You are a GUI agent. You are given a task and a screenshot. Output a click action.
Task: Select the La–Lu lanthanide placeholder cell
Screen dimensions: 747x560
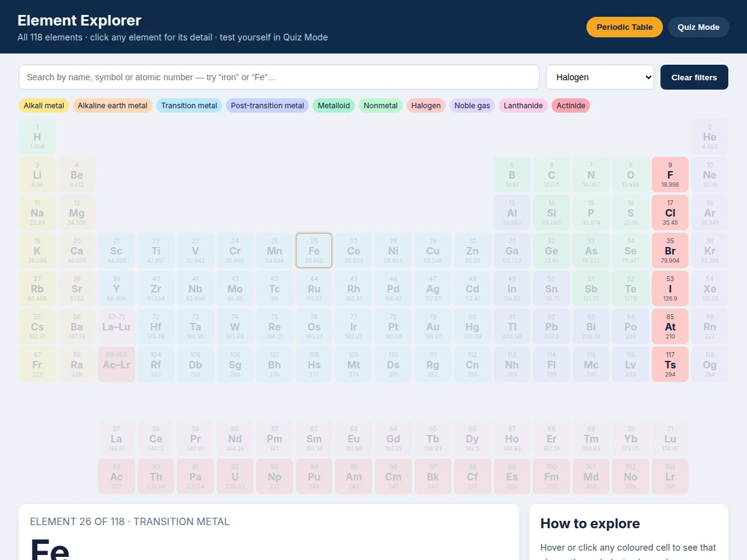pos(116,327)
